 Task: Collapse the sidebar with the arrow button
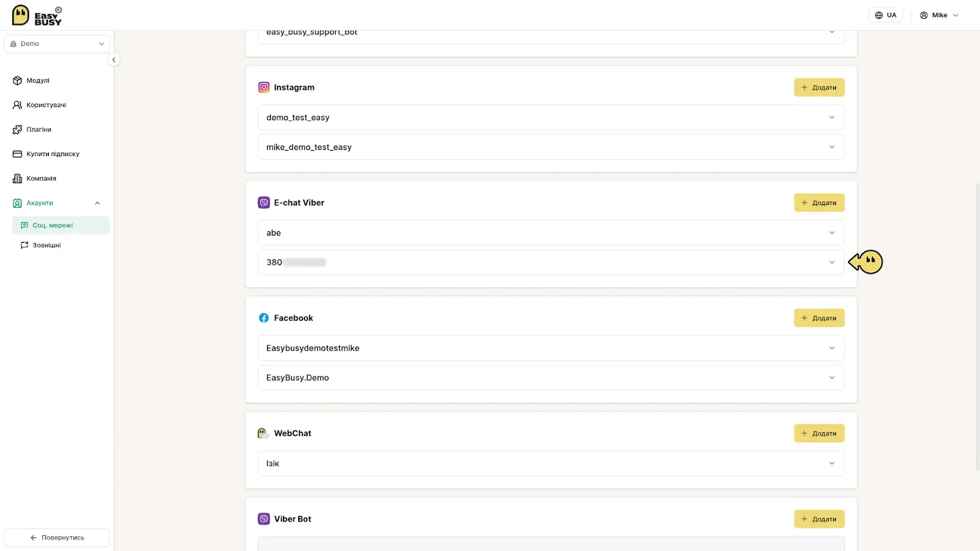pyautogui.click(x=113, y=60)
